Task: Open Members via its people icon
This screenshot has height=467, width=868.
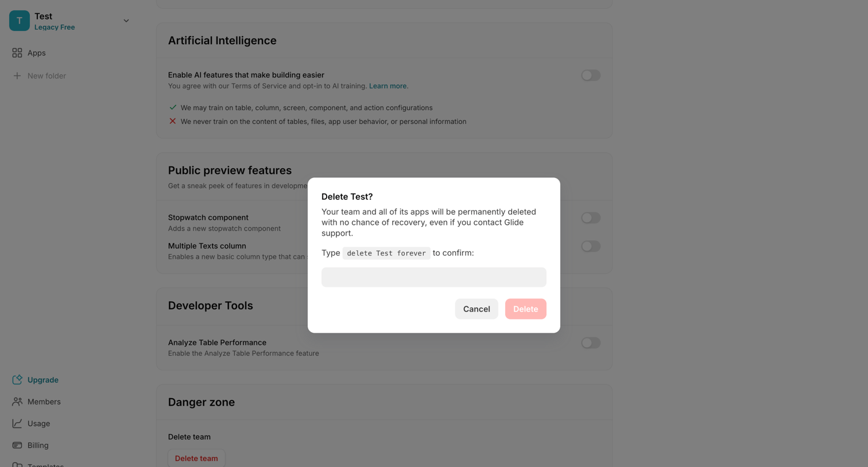Action: click(x=17, y=402)
